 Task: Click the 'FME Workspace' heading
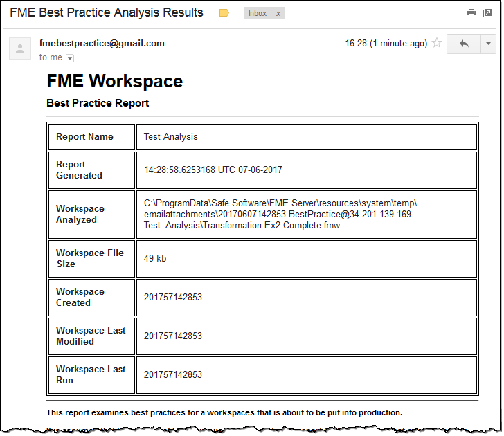click(115, 81)
